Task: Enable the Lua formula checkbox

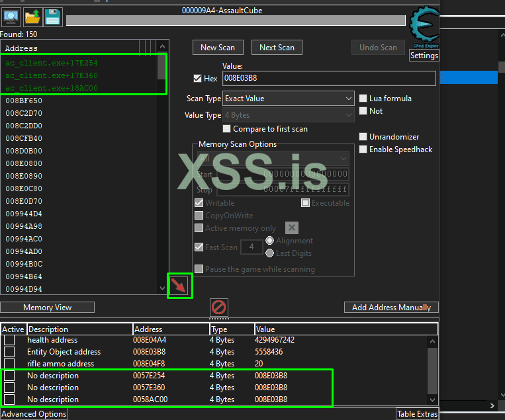Action: [x=363, y=98]
